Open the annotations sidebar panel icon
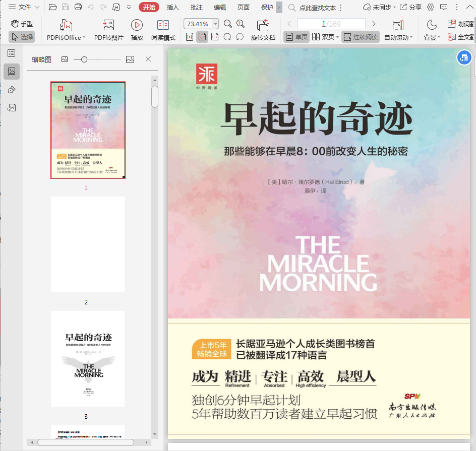476x451 pixels. click(x=12, y=90)
